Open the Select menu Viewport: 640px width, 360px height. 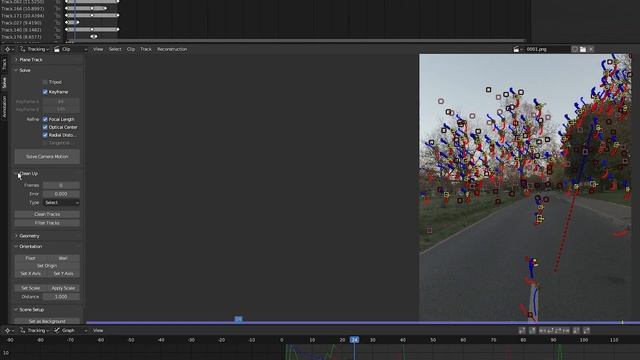[115, 49]
